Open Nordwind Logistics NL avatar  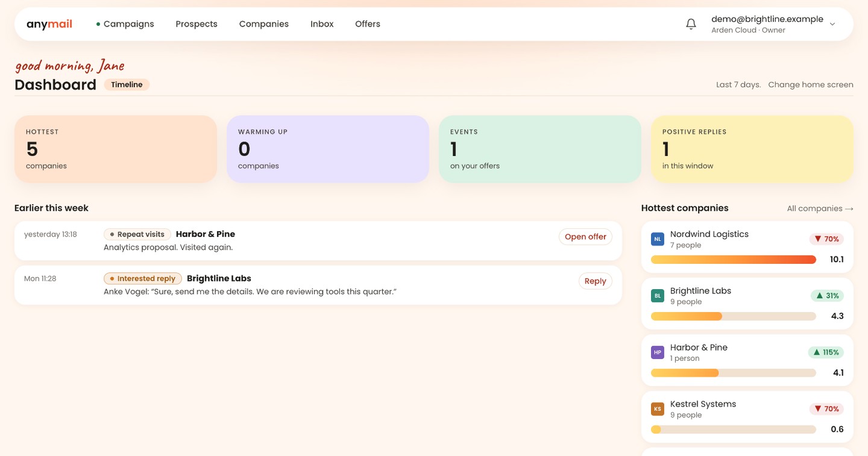(x=658, y=239)
